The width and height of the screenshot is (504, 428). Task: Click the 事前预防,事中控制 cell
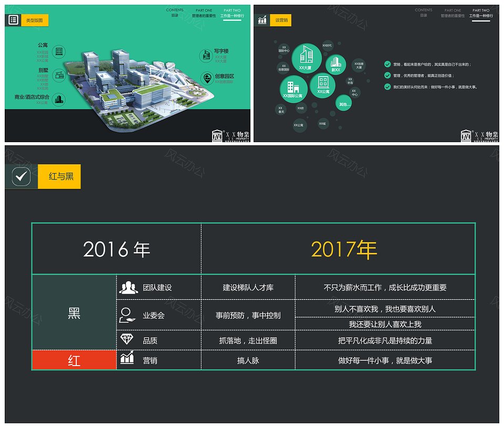point(248,315)
